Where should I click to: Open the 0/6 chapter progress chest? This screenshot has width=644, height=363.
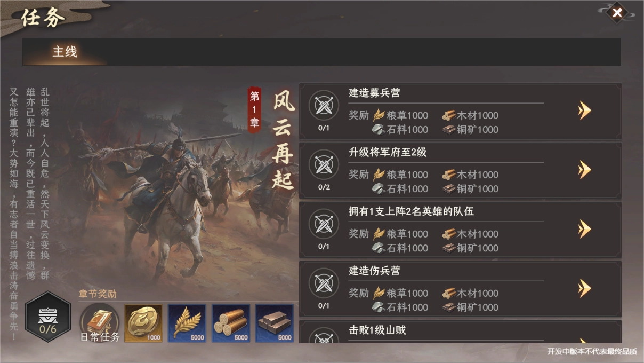(47, 316)
